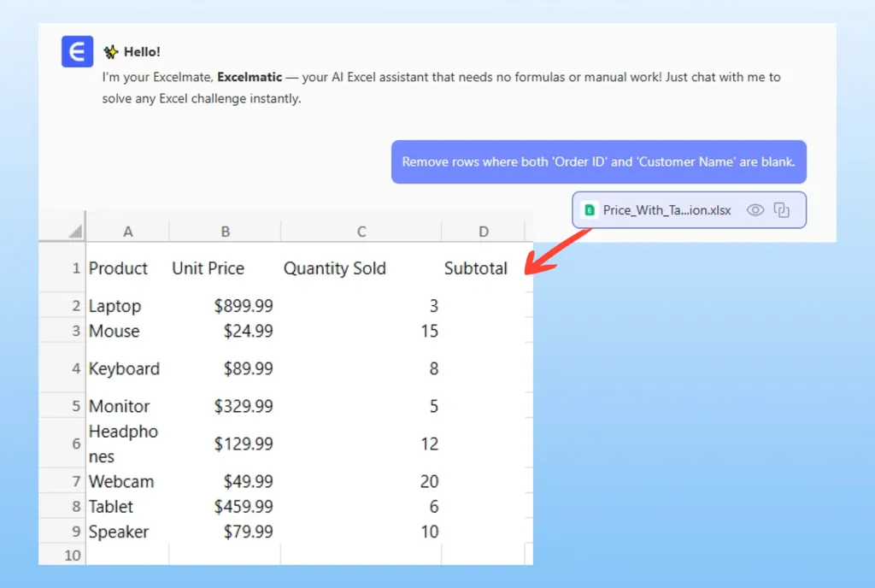Image resolution: width=875 pixels, height=588 pixels.
Task: Select column C header
Action: coord(361,232)
